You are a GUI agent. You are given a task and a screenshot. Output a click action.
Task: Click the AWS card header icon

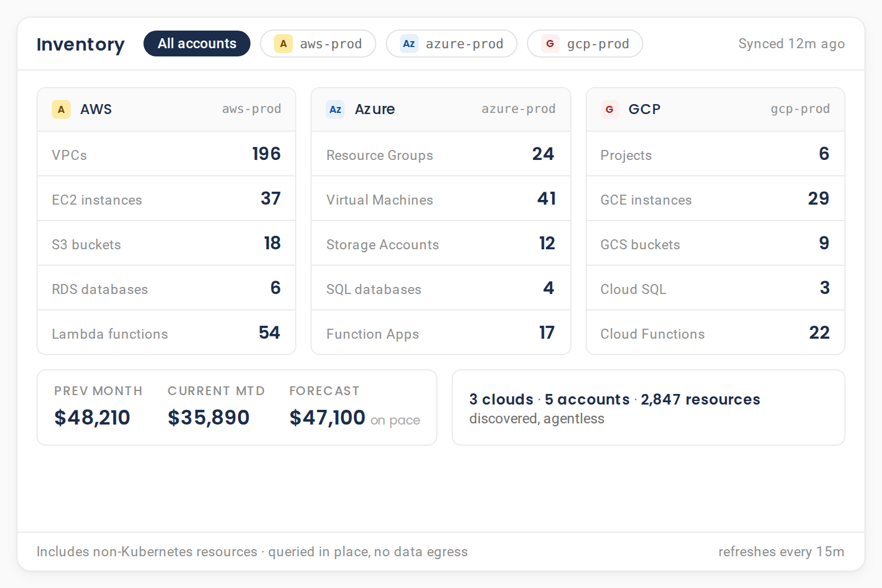tap(61, 109)
